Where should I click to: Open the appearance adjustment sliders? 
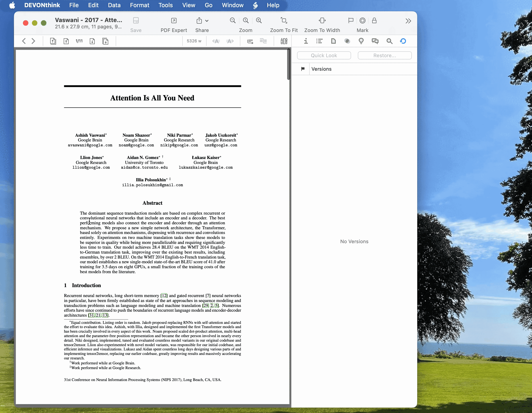(x=284, y=41)
